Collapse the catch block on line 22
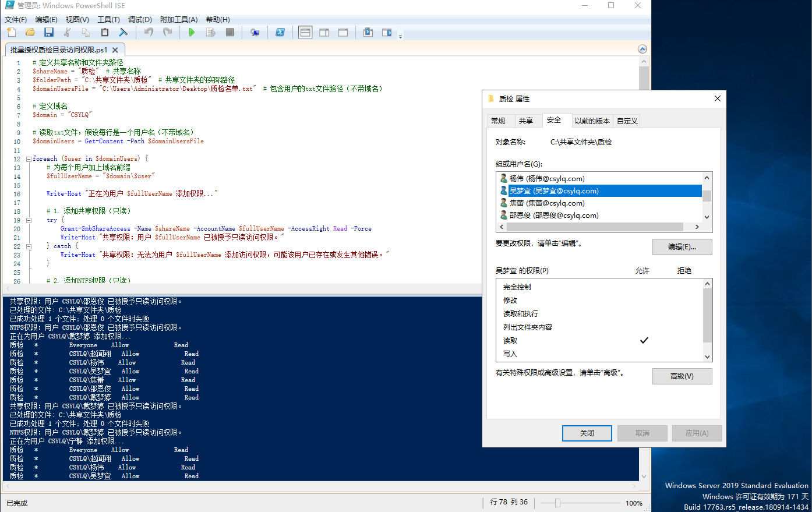 click(x=29, y=246)
